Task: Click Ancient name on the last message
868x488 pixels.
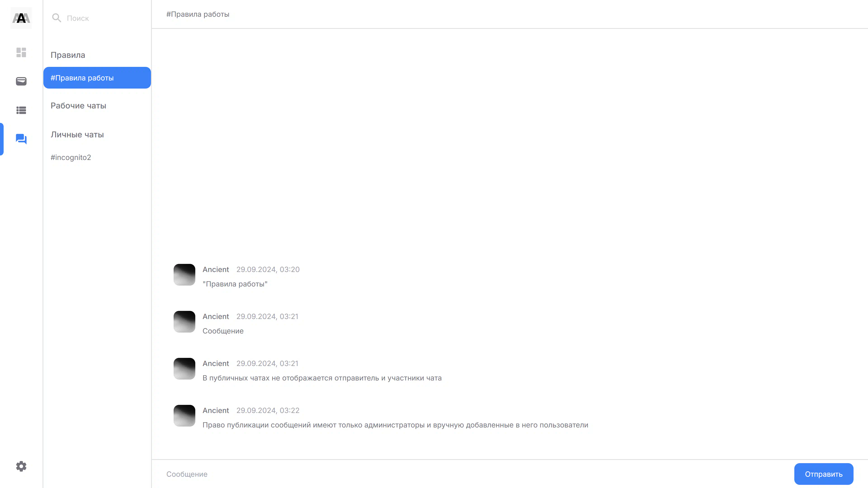Action: pyautogui.click(x=216, y=410)
